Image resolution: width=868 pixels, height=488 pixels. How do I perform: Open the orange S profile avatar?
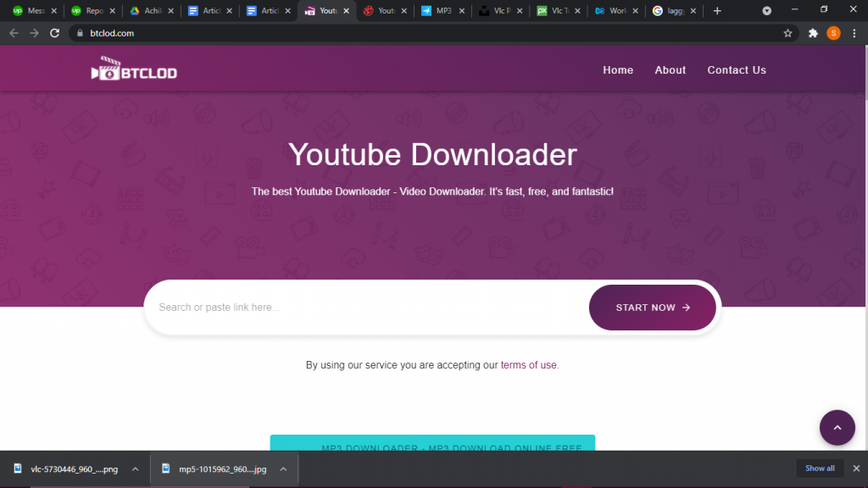(834, 33)
